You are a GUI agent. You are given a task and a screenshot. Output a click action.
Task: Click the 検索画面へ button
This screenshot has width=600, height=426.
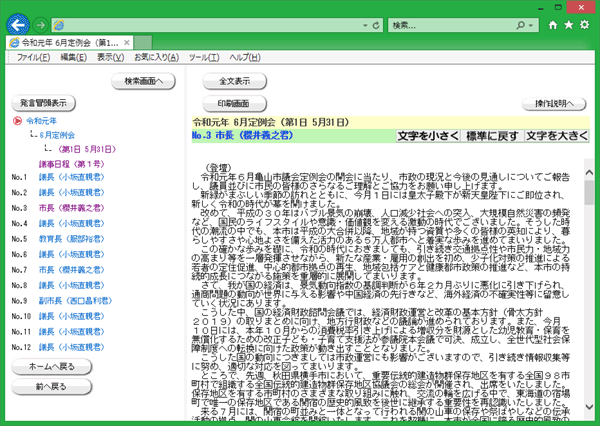point(143,81)
